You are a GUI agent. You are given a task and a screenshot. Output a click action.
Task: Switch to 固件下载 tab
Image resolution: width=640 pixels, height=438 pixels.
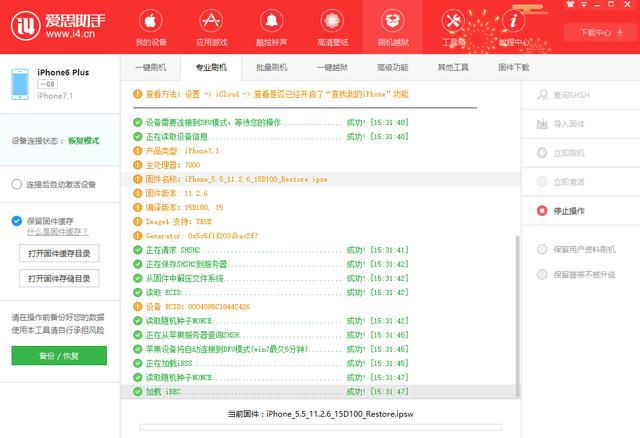[x=513, y=68]
